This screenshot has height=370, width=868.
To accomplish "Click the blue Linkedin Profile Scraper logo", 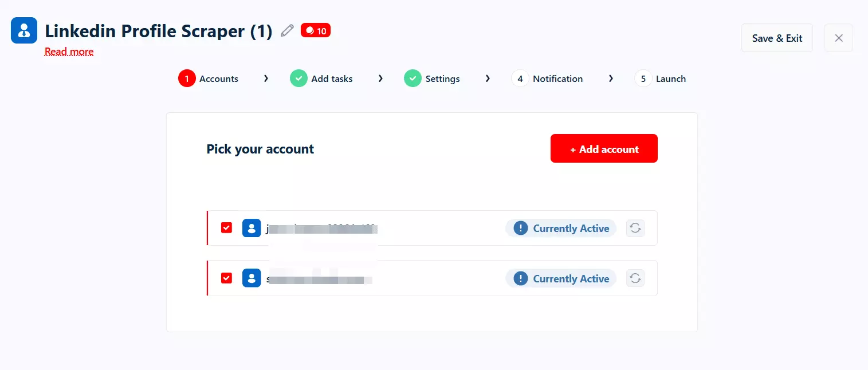I will (x=24, y=30).
